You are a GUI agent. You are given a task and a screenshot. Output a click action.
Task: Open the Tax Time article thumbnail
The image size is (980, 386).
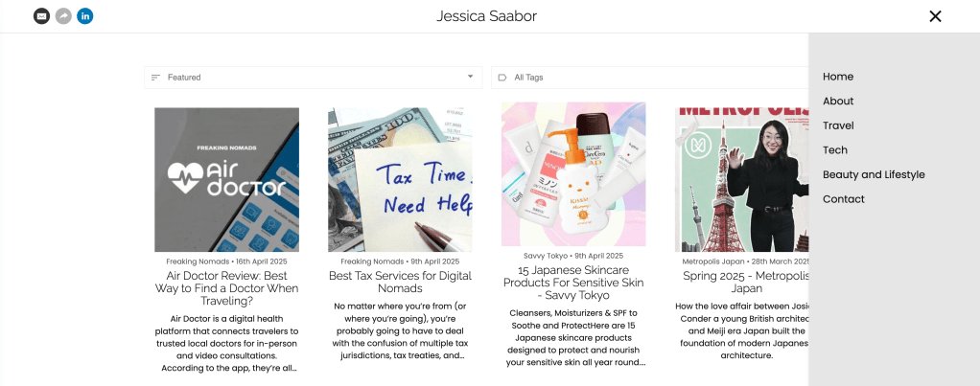[400, 179]
